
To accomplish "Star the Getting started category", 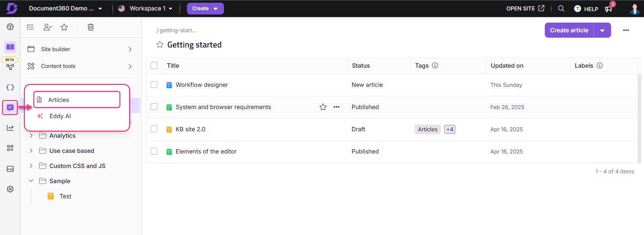I will coord(160,44).
